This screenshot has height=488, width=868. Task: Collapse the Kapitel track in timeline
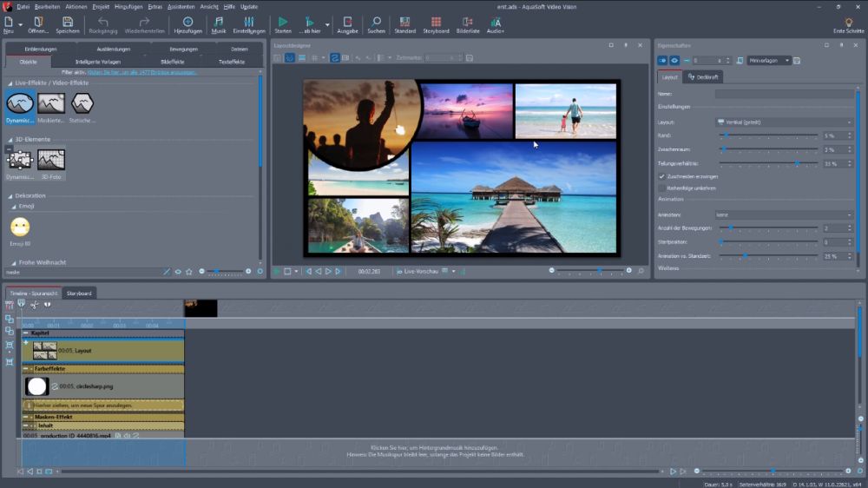26,333
